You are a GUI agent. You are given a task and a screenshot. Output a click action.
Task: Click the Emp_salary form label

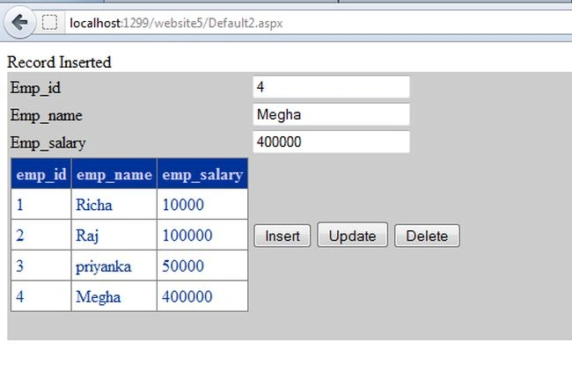coord(48,142)
